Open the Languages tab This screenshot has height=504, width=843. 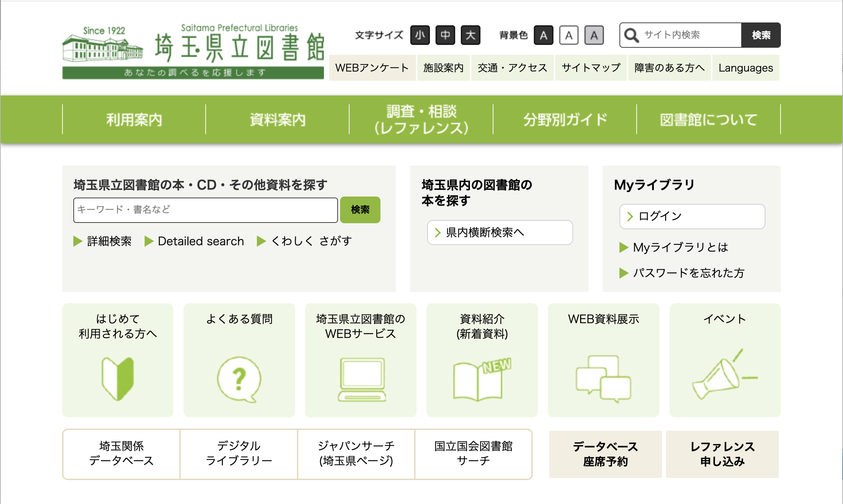pos(745,68)
